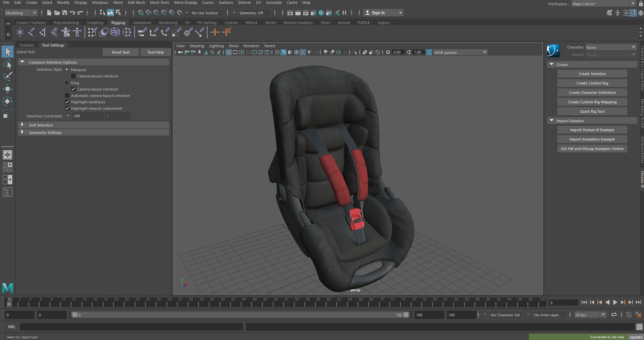Click the four-view layout icon
Screen dimensions: 644x340
(7, 167)
